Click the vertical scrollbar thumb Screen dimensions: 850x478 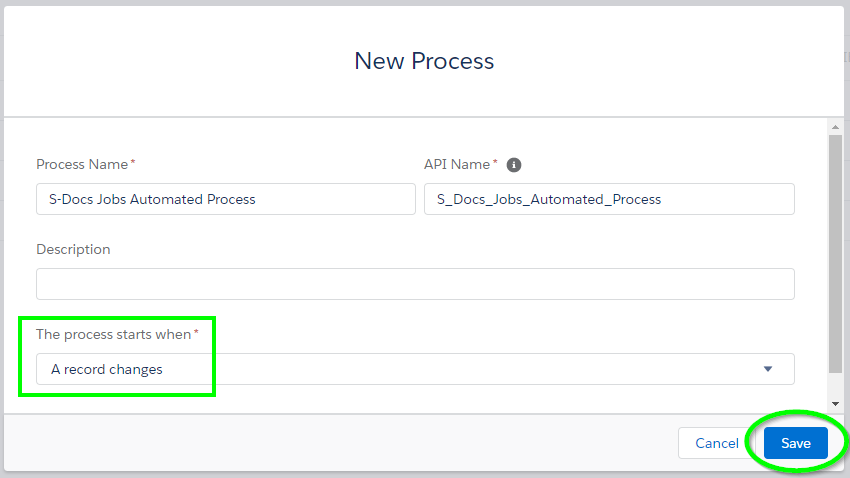click(x=835, y=254)
